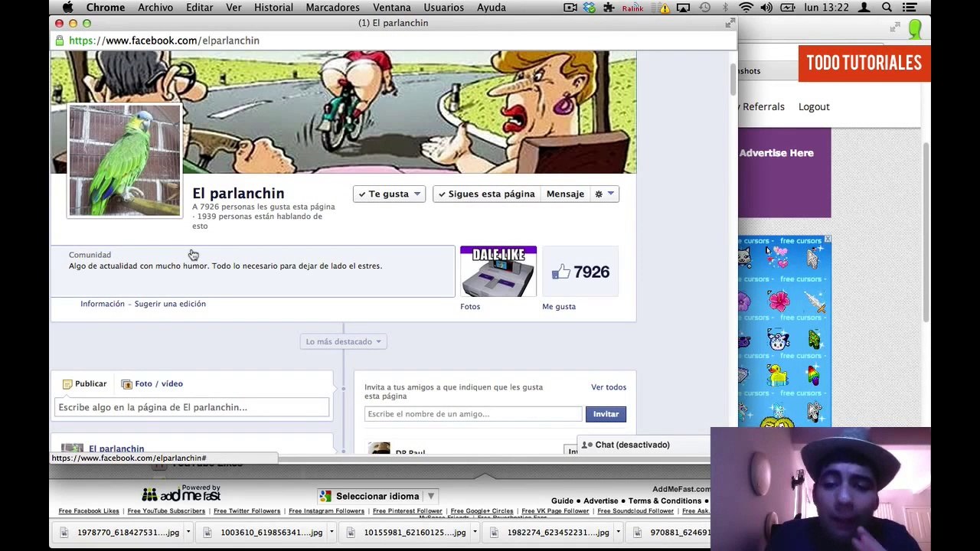Expand options arrow for 1003610_619856341.jpg download
980x551 pixels.
coord(332,533)
